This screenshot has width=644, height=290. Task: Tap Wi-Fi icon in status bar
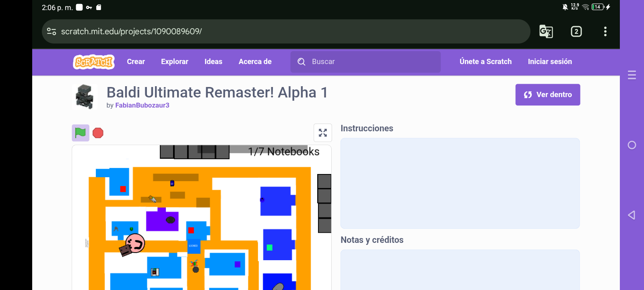[x=586, y=7]
